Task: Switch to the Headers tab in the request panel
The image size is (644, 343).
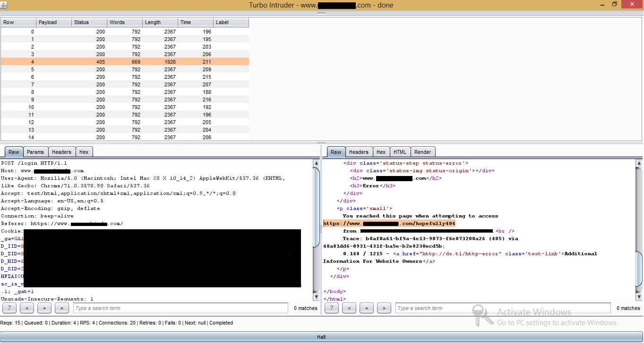Action: tap(61, 151)
